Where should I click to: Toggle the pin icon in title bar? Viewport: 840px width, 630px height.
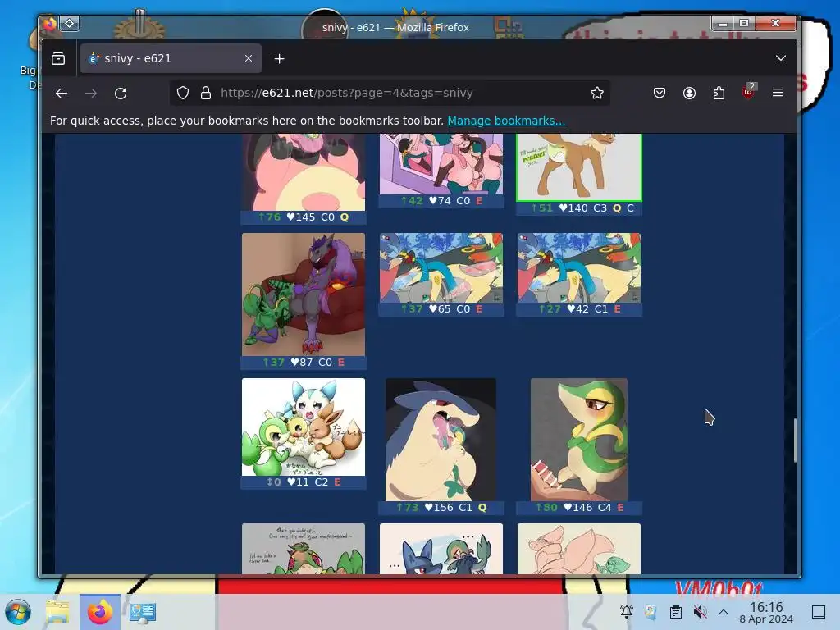[70, 24]
